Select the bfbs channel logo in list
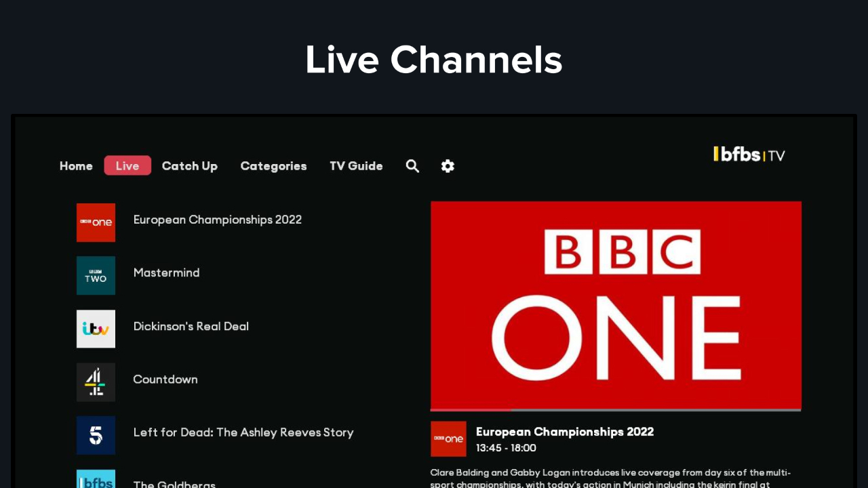Screen dimensions: 868x488 96,479
